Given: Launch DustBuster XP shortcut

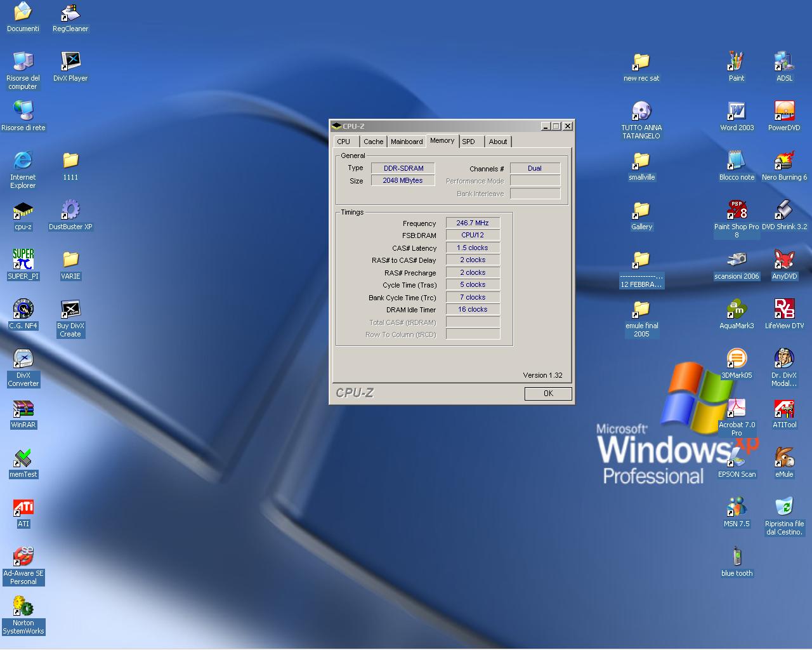Looking at the screenshot, I should coord(70,215).
